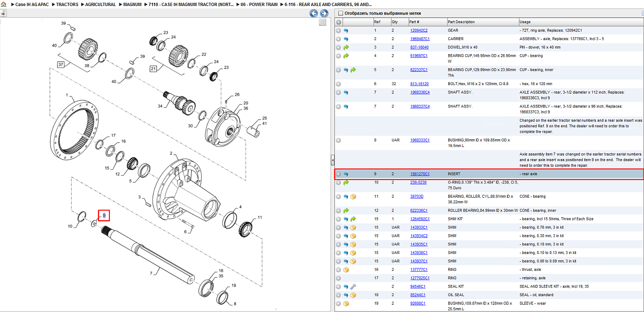This screenshot has width=644, height=312.
Task: Click the box icon in the 137777C1 ring row
Action: (x=346, y=269)
